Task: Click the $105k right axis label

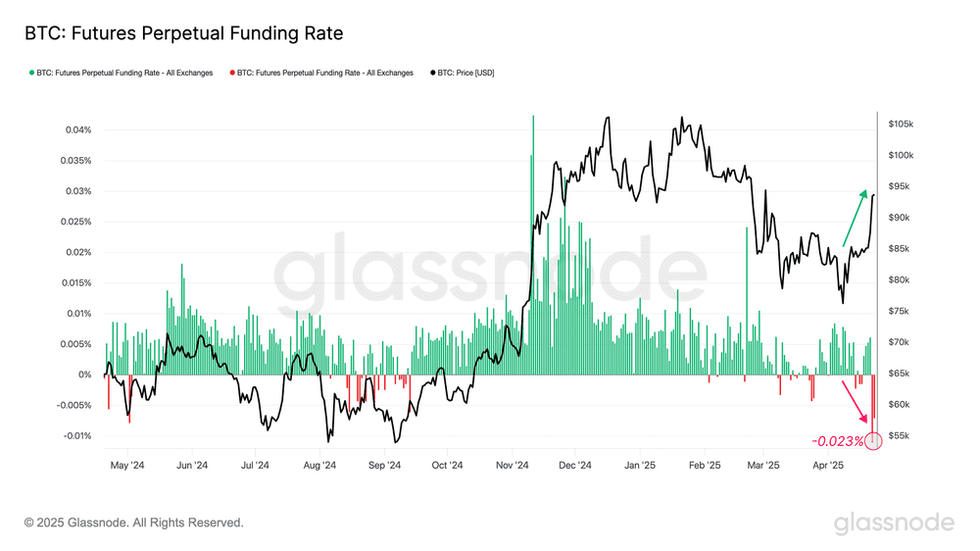Action: (x=901, y=125)
